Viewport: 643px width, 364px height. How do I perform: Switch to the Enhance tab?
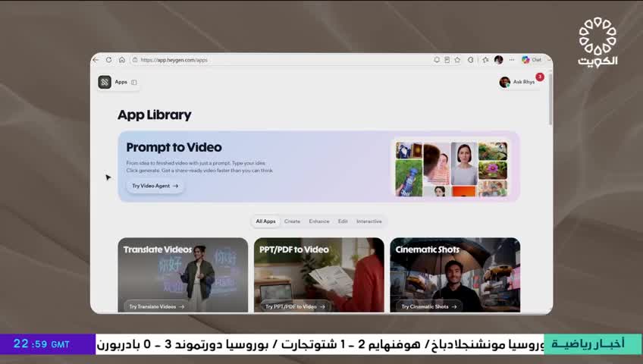point(319,221)
